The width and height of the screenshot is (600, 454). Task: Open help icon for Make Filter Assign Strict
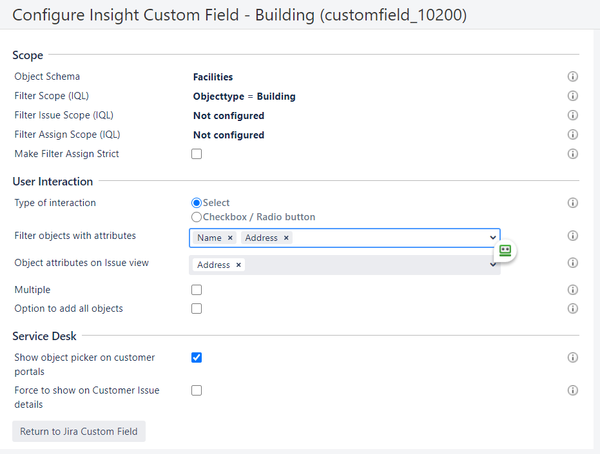573,154
